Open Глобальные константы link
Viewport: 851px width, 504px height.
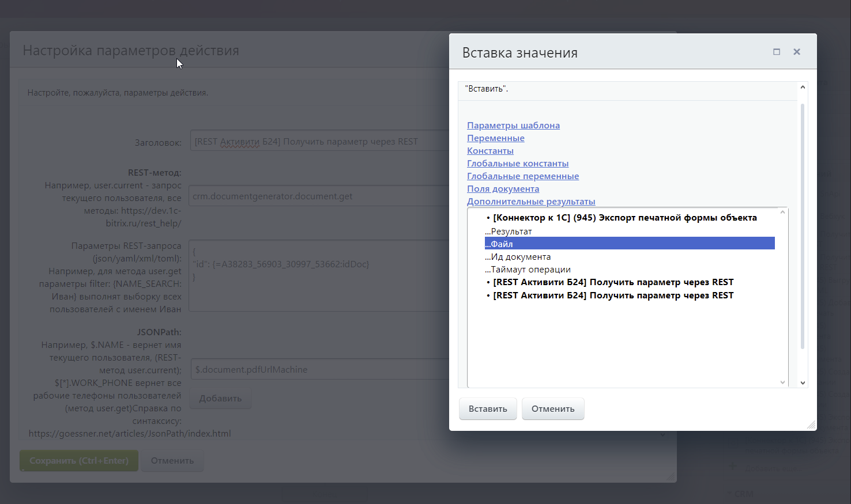(x=518, y=164)
